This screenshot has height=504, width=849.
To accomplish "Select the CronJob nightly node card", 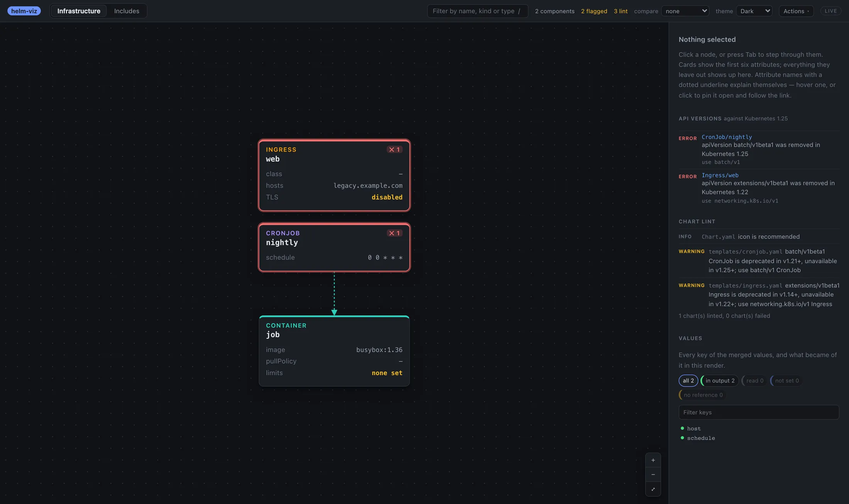I will tap(334, 247).
